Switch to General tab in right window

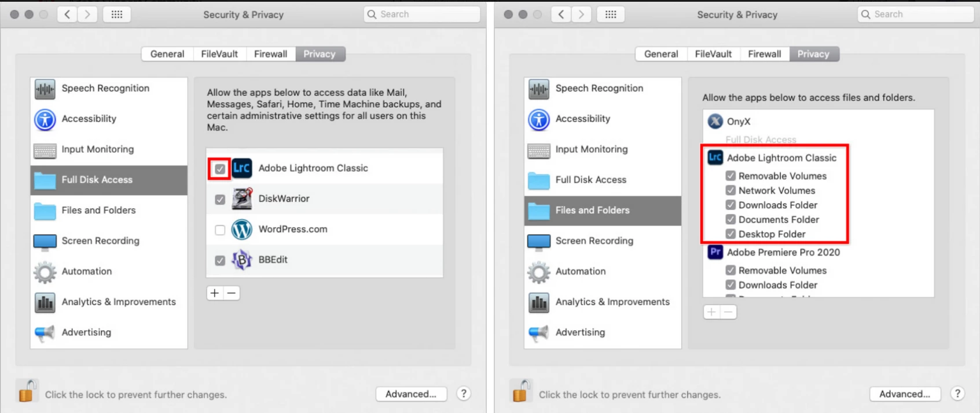point(661,54)
